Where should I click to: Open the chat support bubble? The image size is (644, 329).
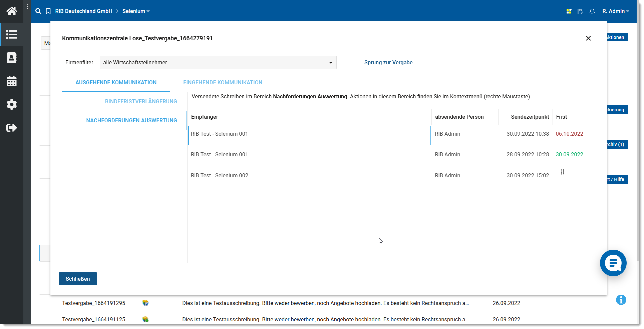click(613, 263)
